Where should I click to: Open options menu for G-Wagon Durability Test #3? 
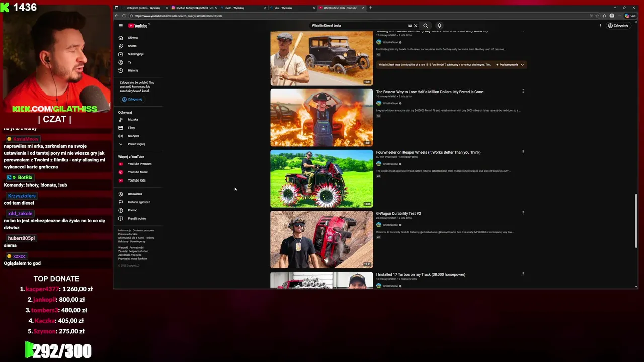pos(523,213)
